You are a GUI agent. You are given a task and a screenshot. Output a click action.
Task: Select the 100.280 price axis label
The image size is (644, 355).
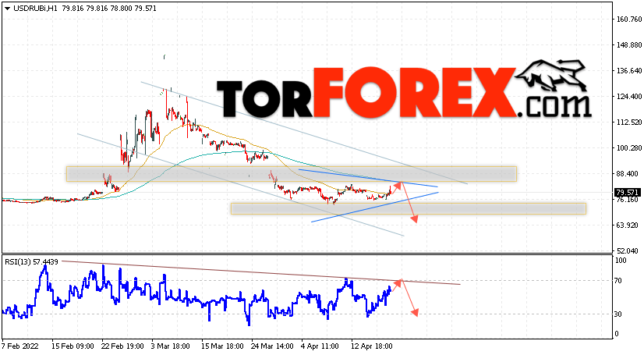coord(629,148)
